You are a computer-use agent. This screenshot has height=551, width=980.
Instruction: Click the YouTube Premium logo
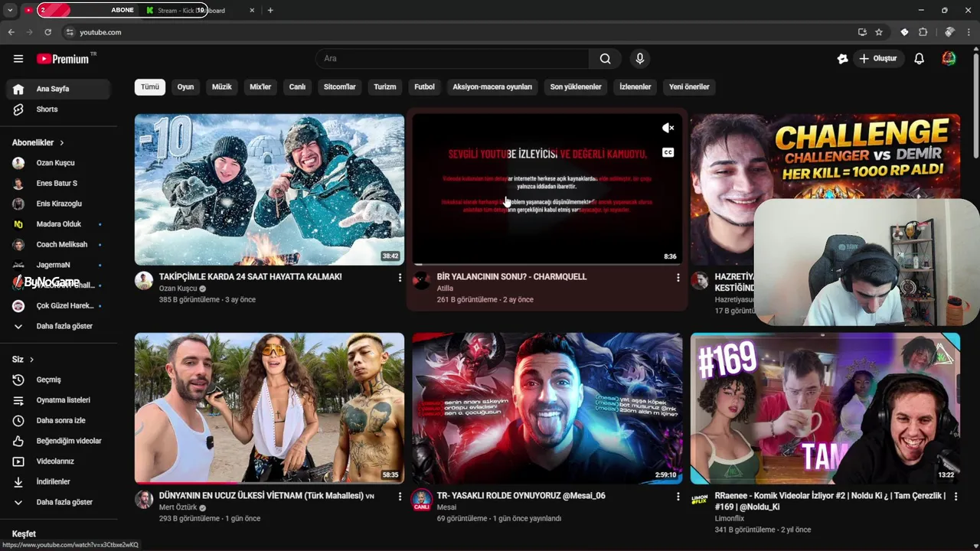coord(64,59)
